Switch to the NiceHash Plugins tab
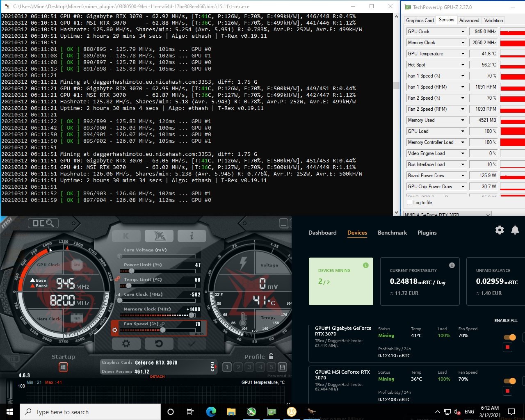This screenshot has height=420, width=525. point(427,233)
